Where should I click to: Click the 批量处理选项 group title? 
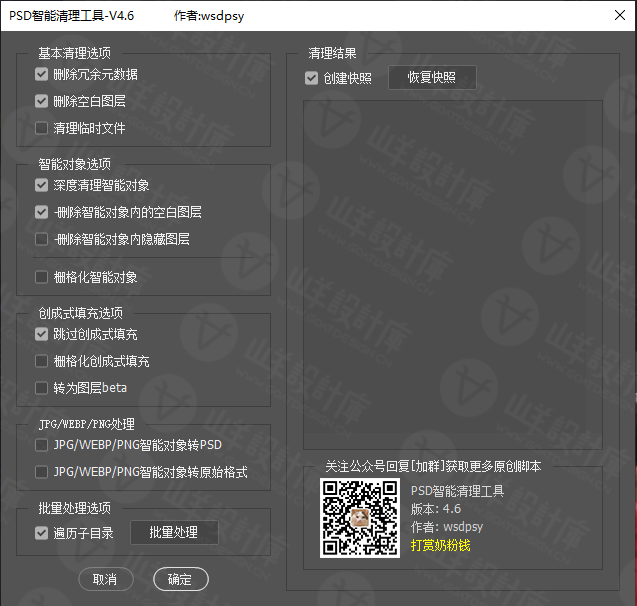[x=74, y=508]
